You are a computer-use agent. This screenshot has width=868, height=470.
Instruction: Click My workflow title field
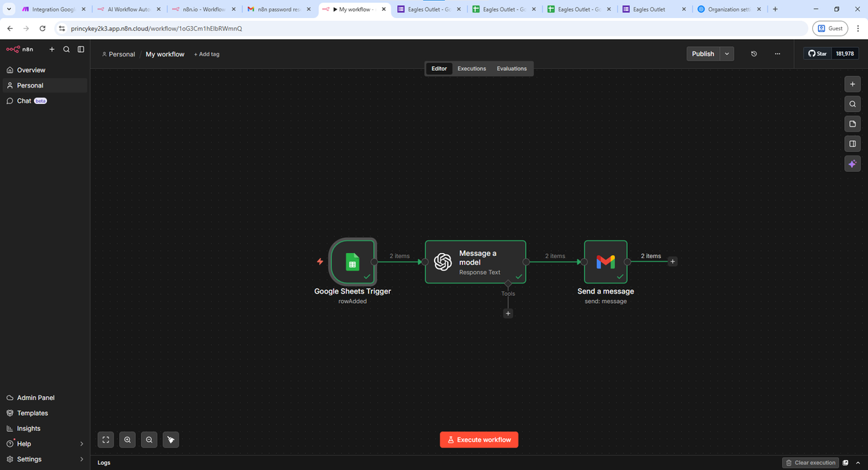tap(165, 54)
